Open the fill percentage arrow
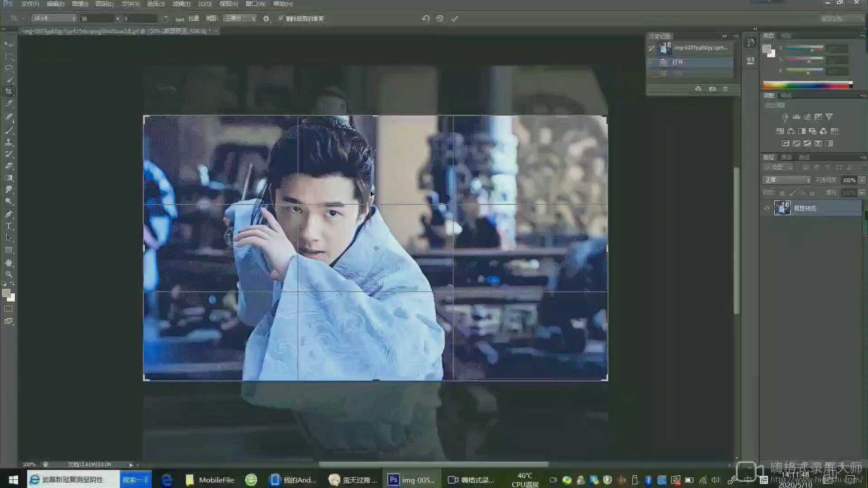868x488 pixels. click(862, 193)
